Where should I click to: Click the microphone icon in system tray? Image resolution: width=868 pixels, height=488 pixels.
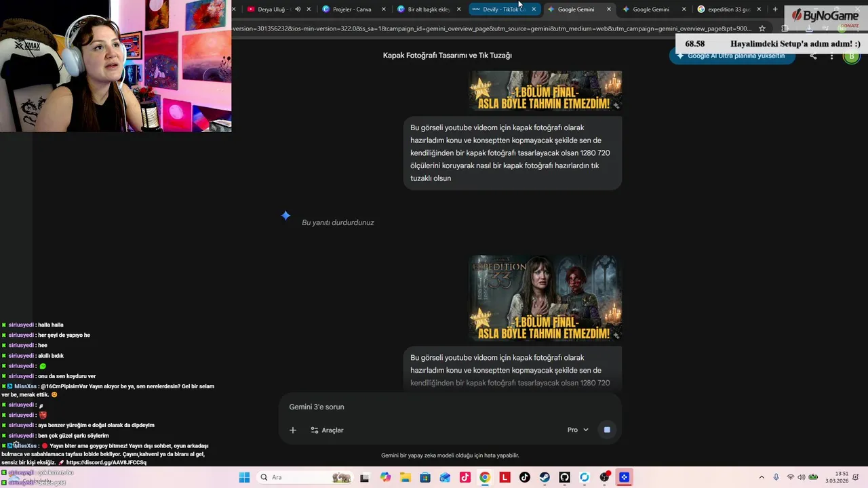tap(776, 477)
